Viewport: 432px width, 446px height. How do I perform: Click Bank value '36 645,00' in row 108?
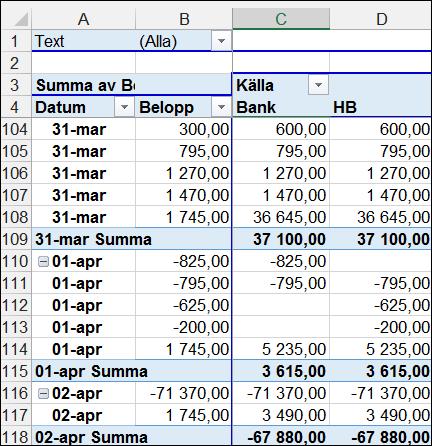[x=281, y=217]
